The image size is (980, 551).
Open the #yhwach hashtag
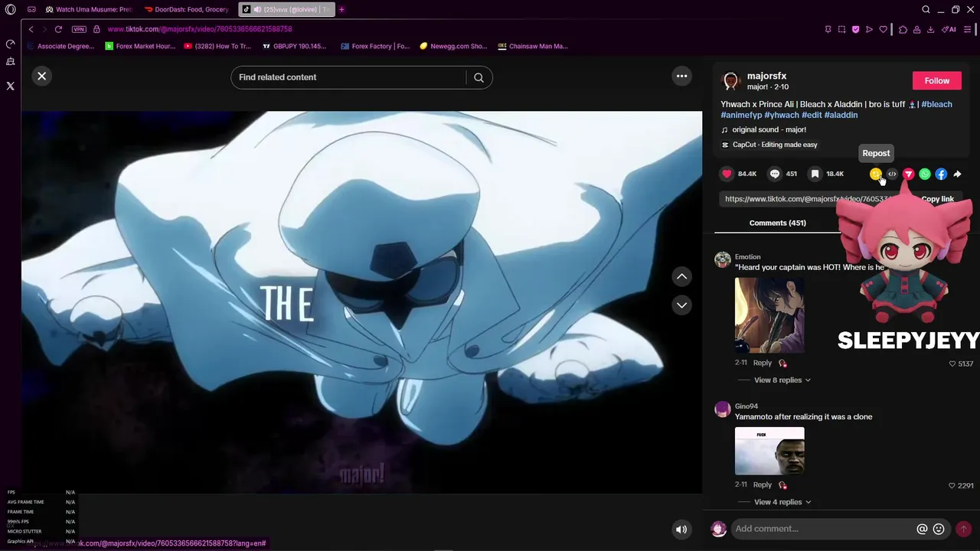click(781, 115)
